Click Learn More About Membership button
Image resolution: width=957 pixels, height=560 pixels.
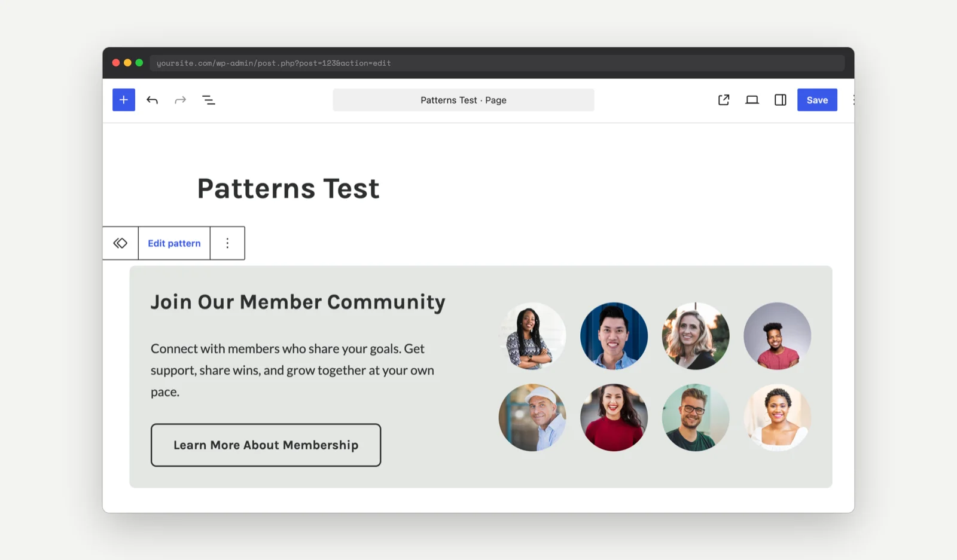point(266,445)
